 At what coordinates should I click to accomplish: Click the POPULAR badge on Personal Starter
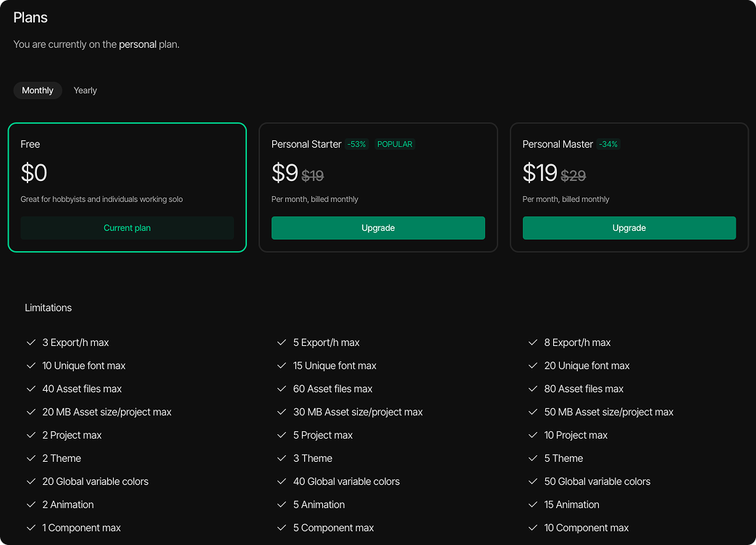(x=395, y=145)
